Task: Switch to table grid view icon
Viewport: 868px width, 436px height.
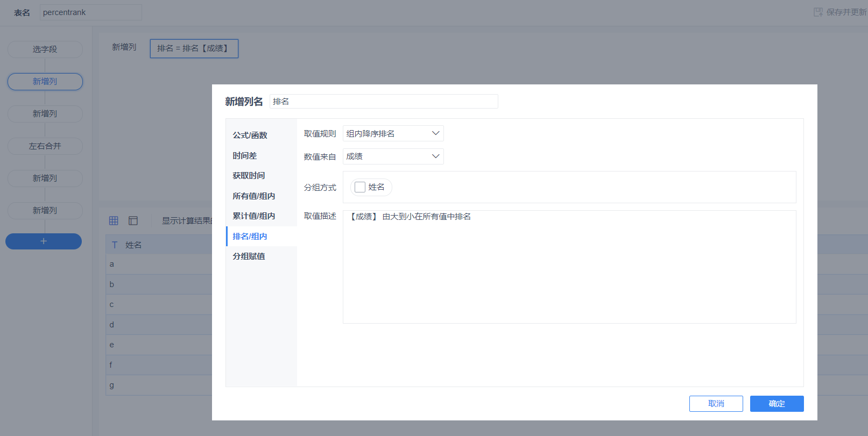Action: tap(114, 220)
